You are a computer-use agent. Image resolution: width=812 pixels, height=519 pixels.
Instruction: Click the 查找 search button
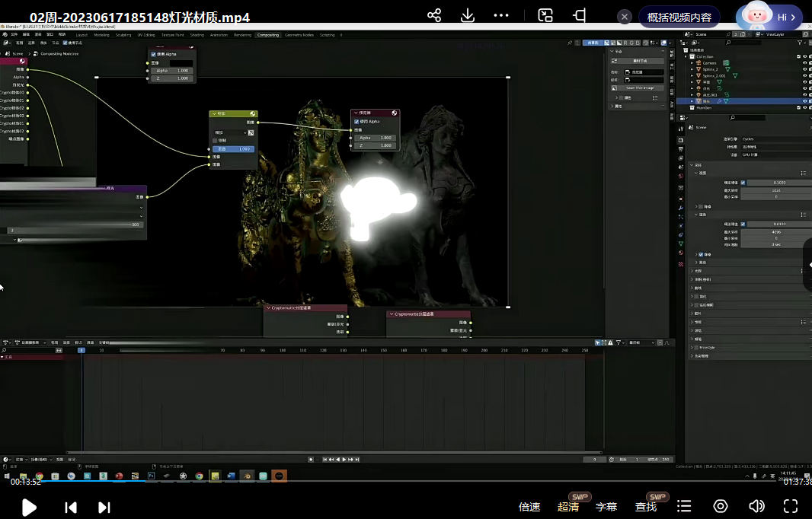pyautogui.click(x=646, y=507)
